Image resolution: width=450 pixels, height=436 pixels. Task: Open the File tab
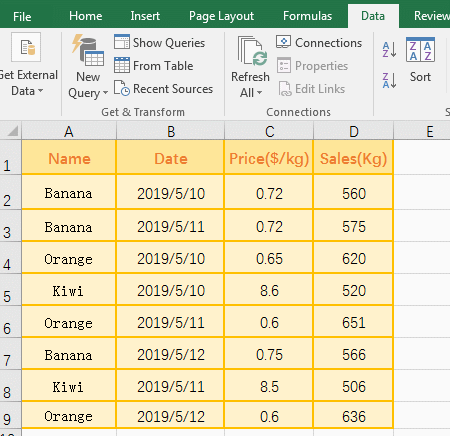coord(22,16)
